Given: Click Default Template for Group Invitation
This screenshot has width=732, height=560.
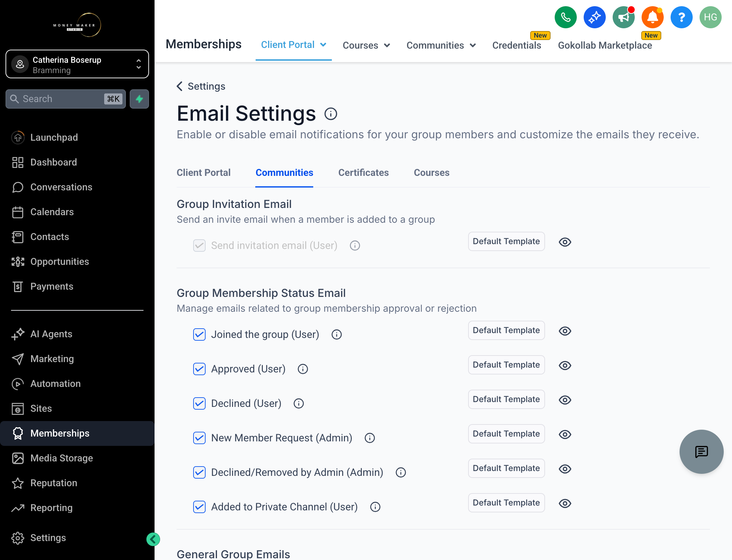Looking at the screenshot, I should (x=506, y=241).
